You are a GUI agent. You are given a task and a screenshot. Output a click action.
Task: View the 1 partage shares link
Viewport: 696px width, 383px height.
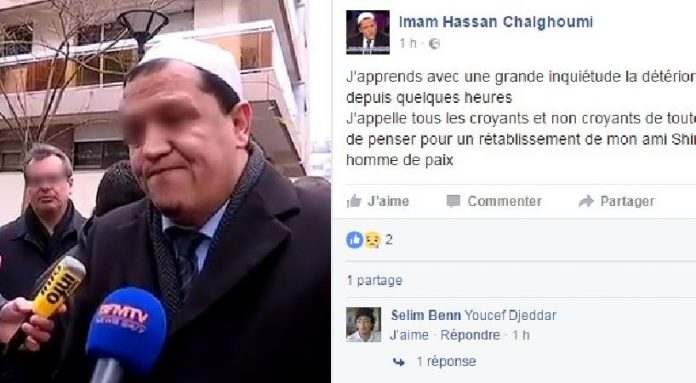[x=375, y=280]
